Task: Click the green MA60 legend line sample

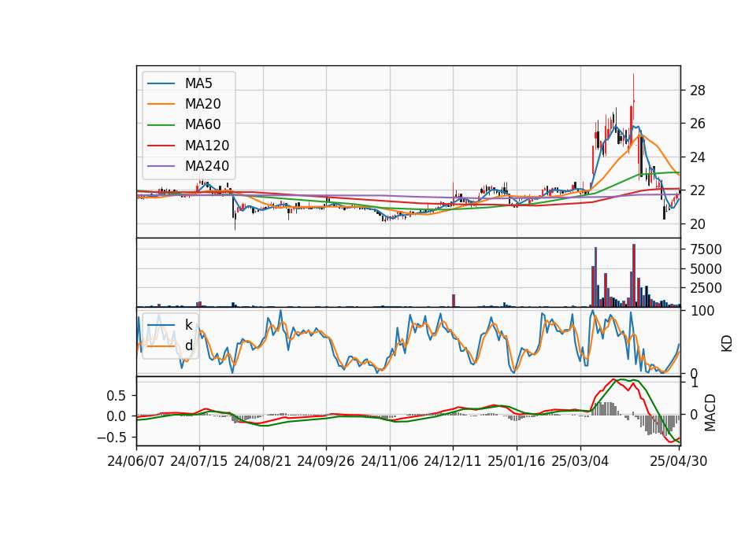Action: 161,125
